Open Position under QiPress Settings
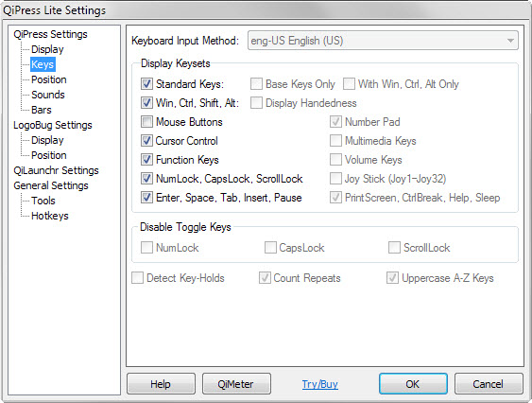532x403 pixels. pyautogui.click(x=49, y=79)
